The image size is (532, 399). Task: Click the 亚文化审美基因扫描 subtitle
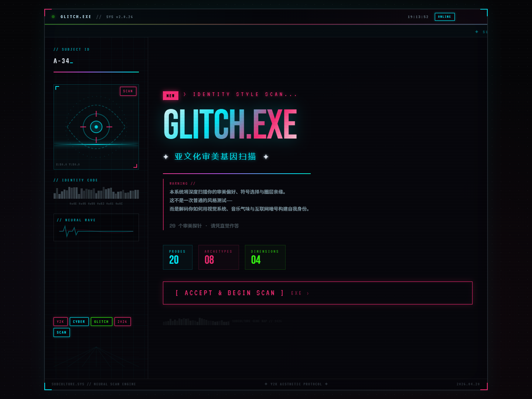[215, 157]
